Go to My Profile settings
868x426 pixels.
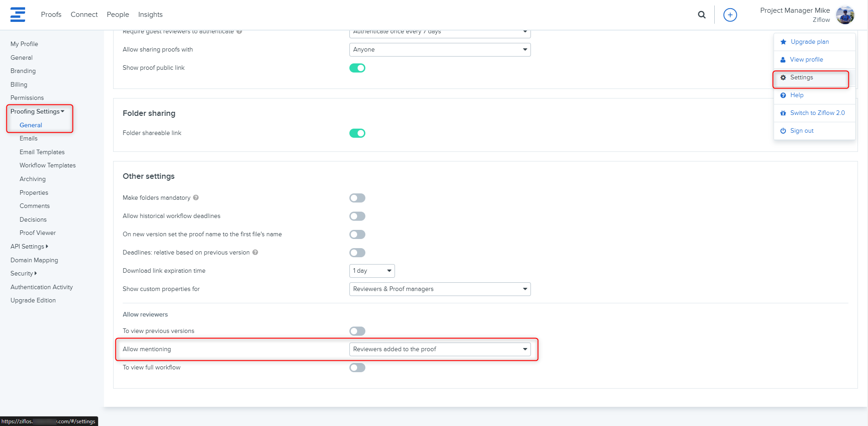click(x=24, y=44)
